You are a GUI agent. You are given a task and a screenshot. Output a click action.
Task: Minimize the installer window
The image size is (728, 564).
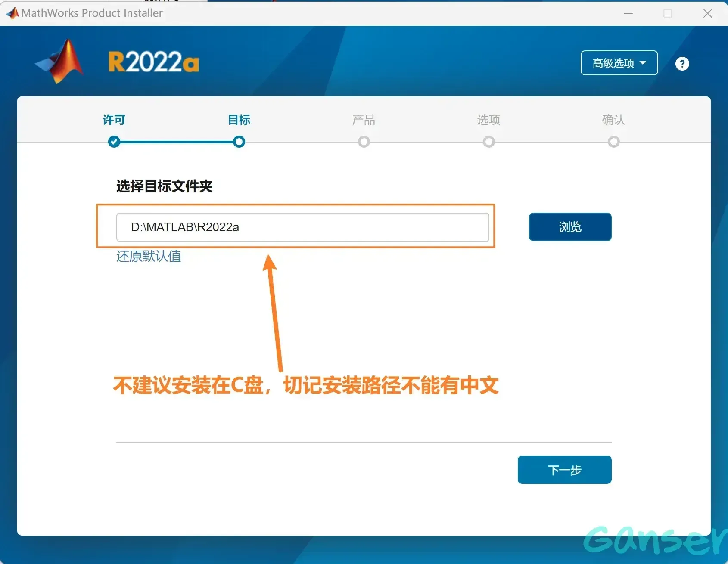tap(628, 13)
